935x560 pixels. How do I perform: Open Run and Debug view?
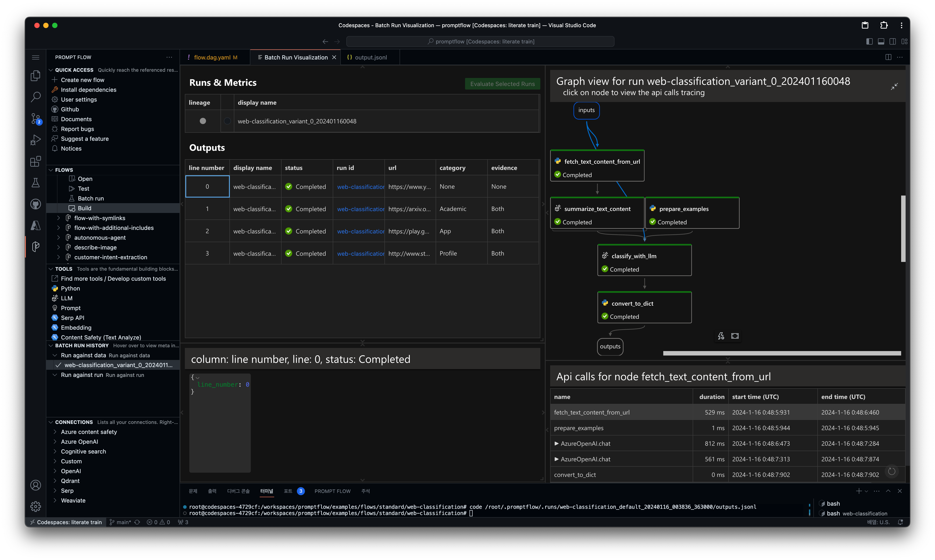click(x=35, y=140)
